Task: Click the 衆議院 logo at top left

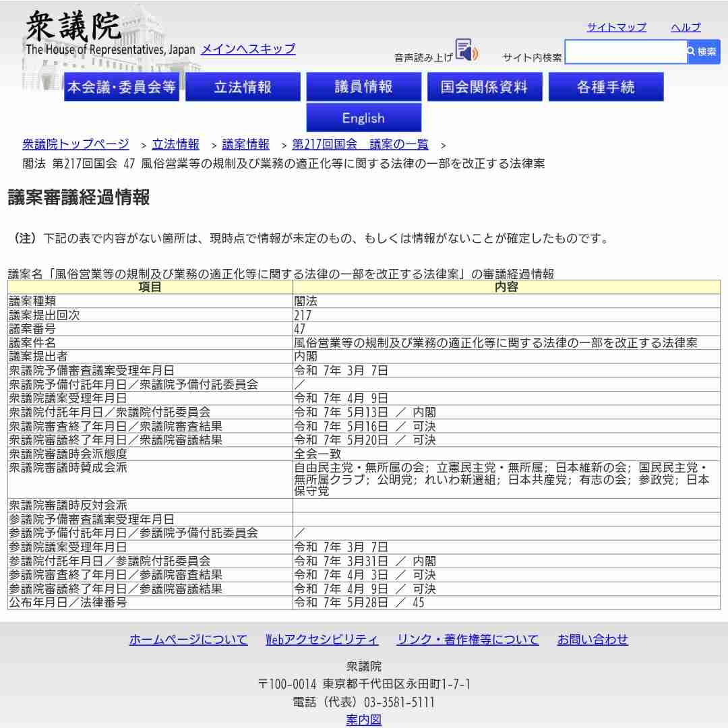Action: [73, 26]
